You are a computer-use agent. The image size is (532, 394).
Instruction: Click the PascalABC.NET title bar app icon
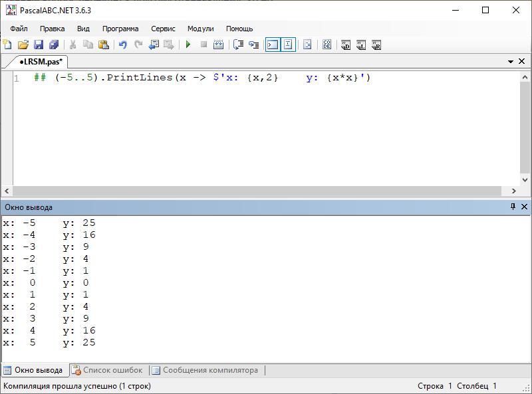[11, 10]
